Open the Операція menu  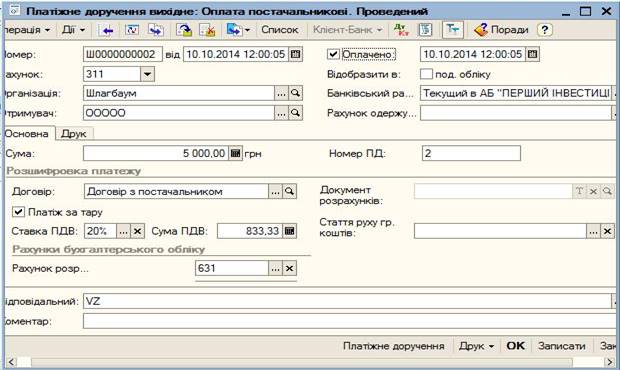[27, 30]
